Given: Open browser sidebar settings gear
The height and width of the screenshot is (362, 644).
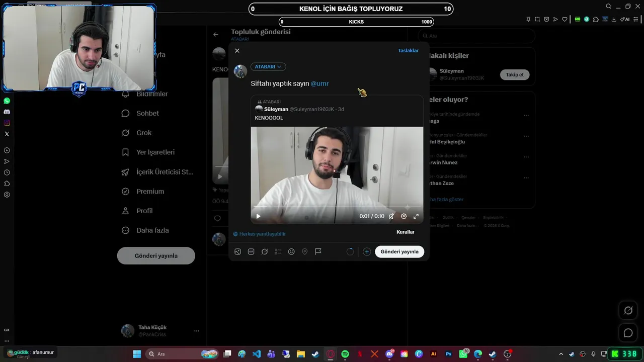Looking at the screenshot, I should [x=7, y=195].
